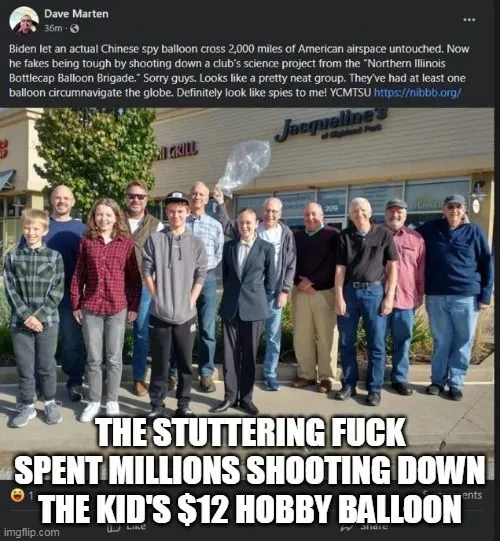Viewport: 500px width, 541px height.
Task: Open Dave Marten's profile picture avatar
Action: click(24, 20)
